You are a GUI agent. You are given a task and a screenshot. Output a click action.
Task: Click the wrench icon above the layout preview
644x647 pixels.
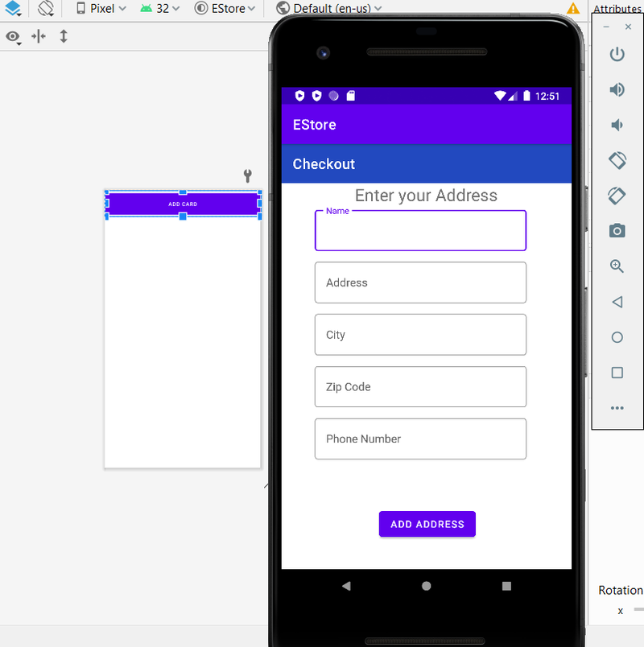click(x=247, y=175)
